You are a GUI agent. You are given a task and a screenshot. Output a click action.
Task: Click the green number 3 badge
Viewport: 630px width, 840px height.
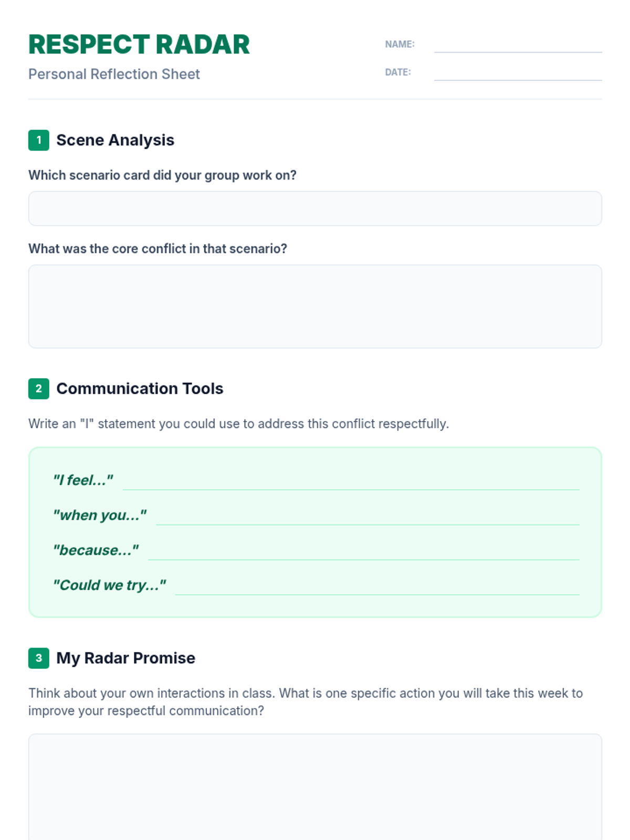(x=39, y=658)
